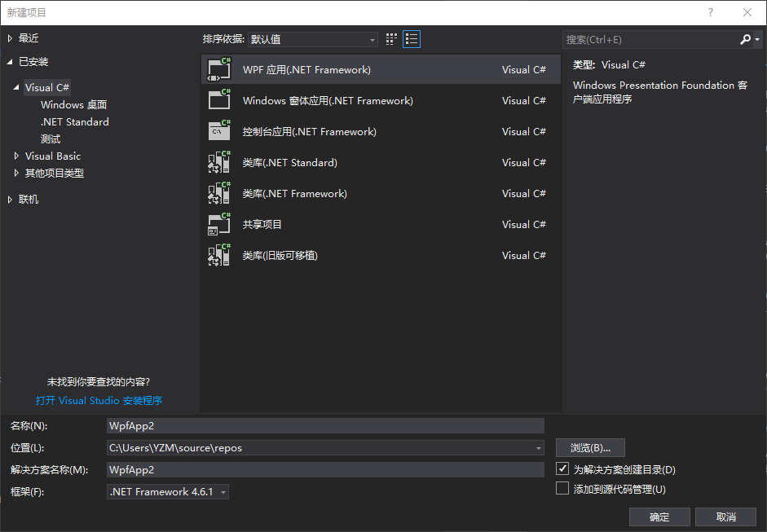Image resolution: width=767 pixels, height=532 pixels.
Task: Click the 已安装 category label
Action: pyautogui.click(x=33, y=62)
